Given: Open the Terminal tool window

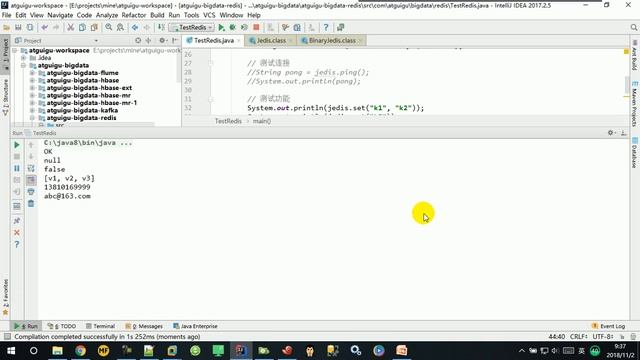Looking at the screenshot, I should click(x=100, y=326).
